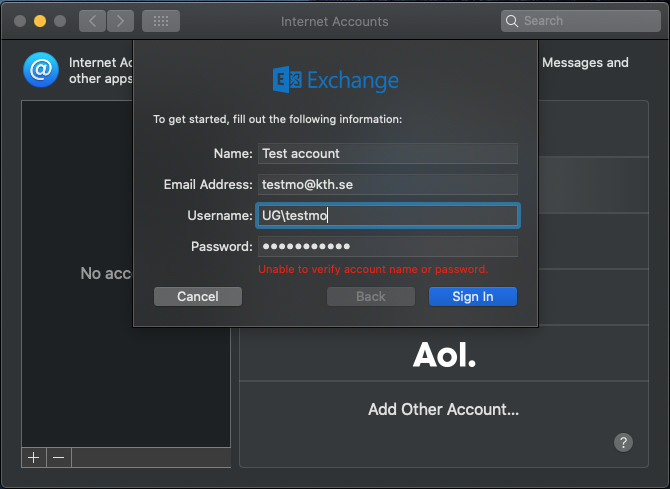Click the Name field containing 'Test account'
The image size is (670, 489).
click(x=387, y=153)
